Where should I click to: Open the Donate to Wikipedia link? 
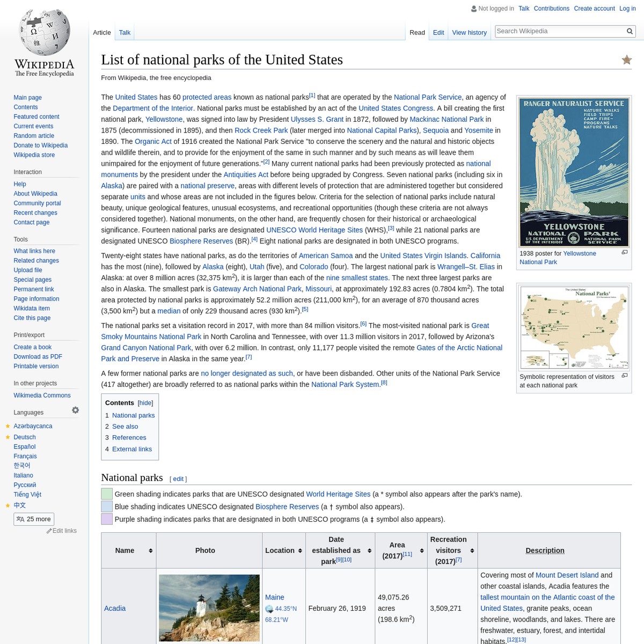(x=41, y=145)
